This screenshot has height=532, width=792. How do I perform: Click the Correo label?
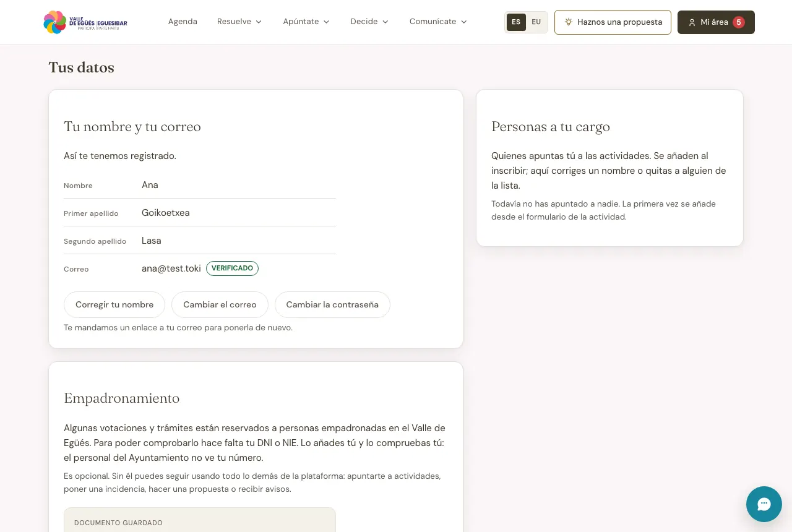(76, 269)
